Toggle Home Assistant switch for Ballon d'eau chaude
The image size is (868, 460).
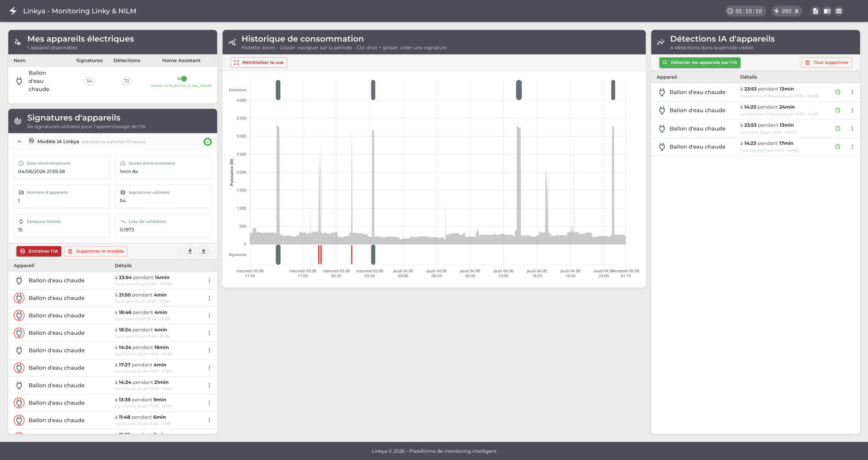[x=182, y=78]
